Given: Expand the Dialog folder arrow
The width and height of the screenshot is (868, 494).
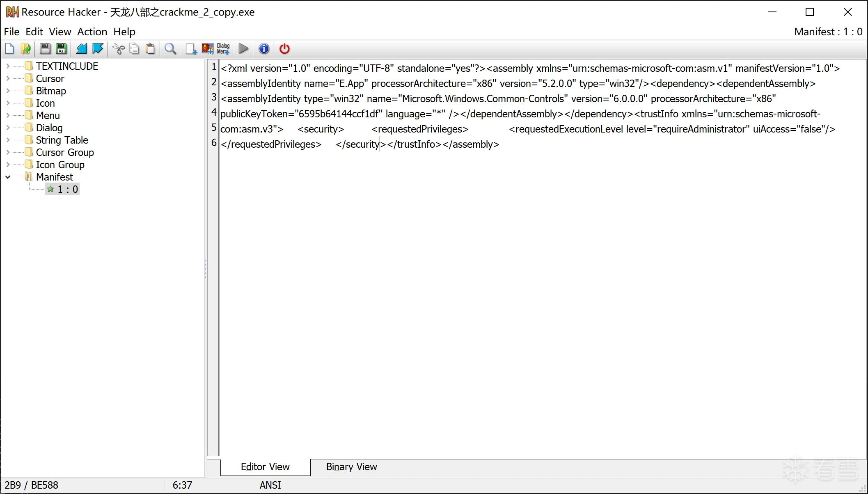Looking at the screenshot, I should tap(8, 128).
